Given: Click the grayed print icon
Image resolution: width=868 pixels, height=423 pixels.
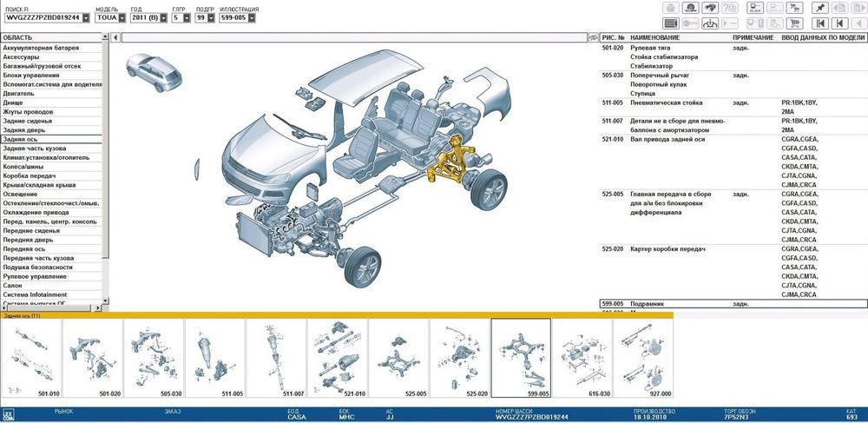Looking at the screenshot, I should click(671, 8).
